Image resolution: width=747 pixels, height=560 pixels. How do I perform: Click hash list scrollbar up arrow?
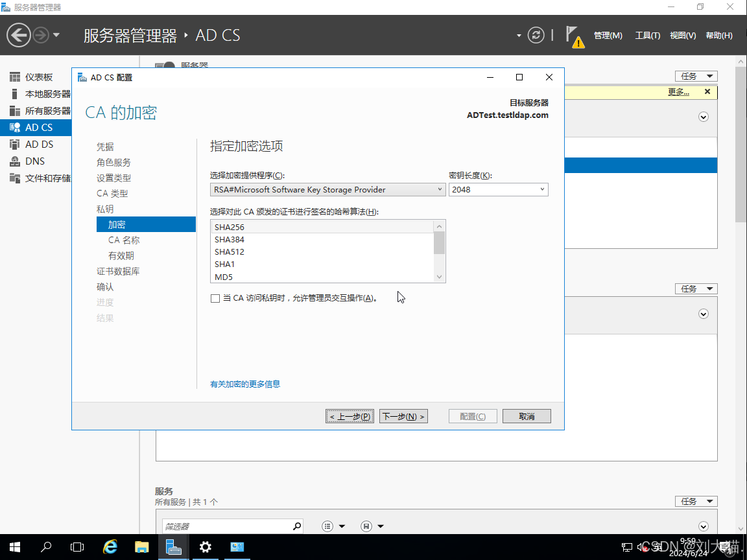[x=439, y=226]
